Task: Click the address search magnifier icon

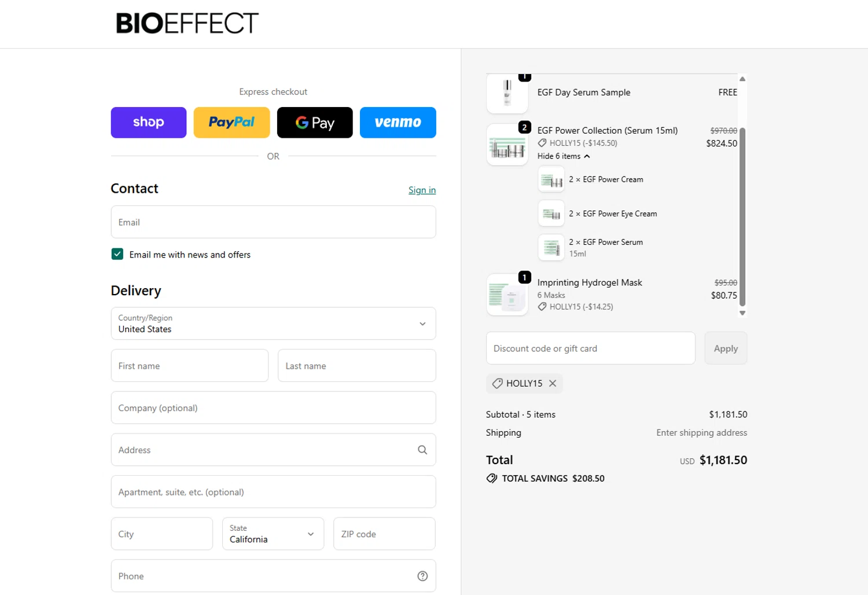Action: coord(422,450)
